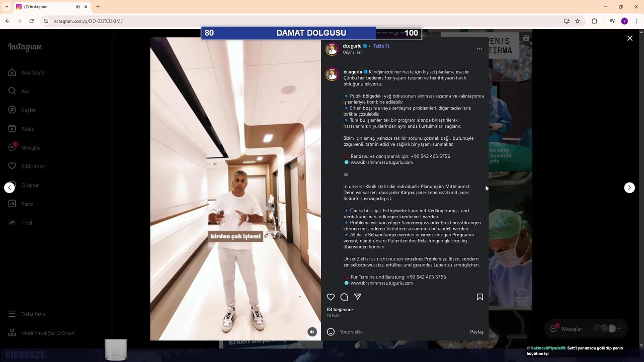Click the 24 Eylül post date
Screen dimensions: 644x362
[x=334, y=316]
